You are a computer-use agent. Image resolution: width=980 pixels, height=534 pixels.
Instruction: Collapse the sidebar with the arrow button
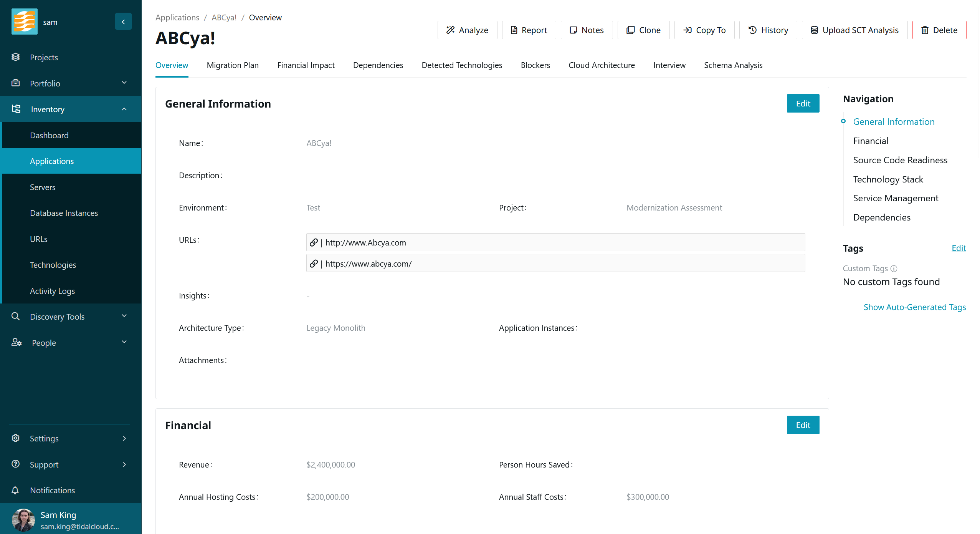123,22
